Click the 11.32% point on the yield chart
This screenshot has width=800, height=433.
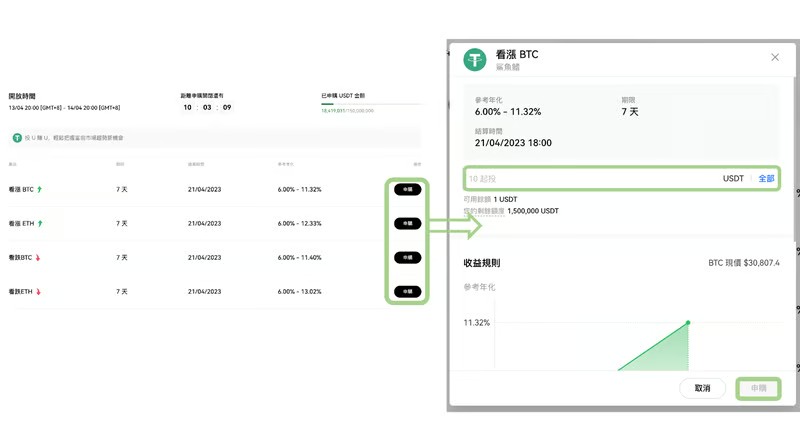[688, 322]
